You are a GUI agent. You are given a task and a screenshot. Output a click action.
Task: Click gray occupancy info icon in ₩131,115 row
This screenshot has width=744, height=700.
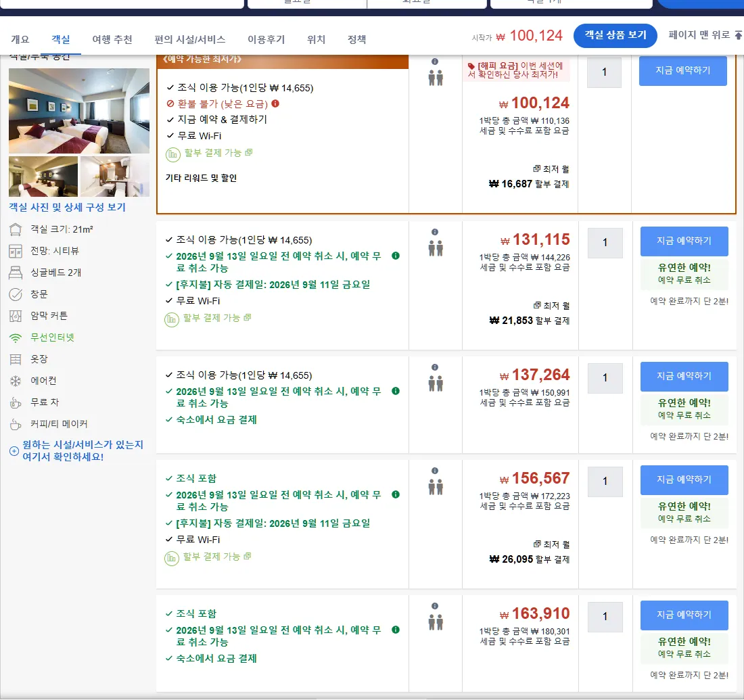(435, 232)
